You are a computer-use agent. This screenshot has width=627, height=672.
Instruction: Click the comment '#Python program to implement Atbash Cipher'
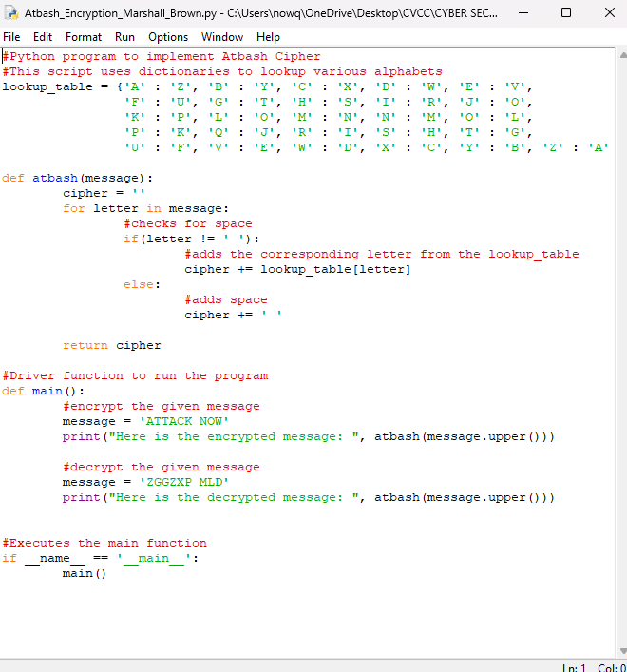pos(161,57)
